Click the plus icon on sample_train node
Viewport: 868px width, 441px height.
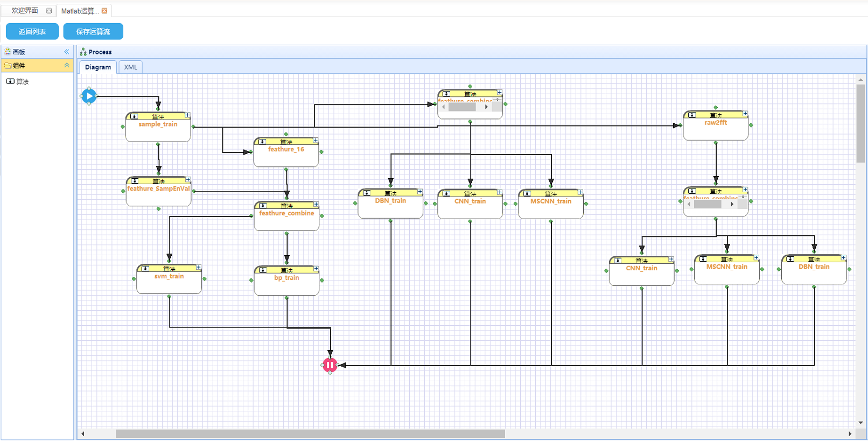coord(187,115)
